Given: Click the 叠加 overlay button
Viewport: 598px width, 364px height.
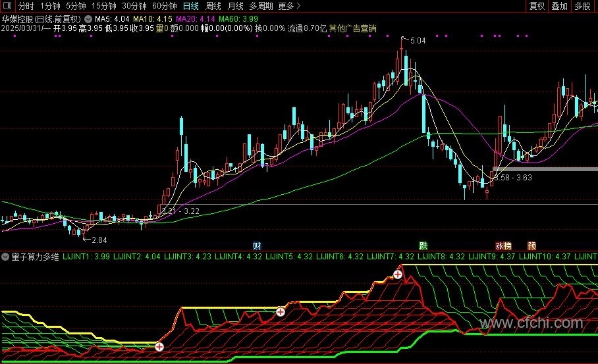Looking at the screenshot, I should pos(560,6).
